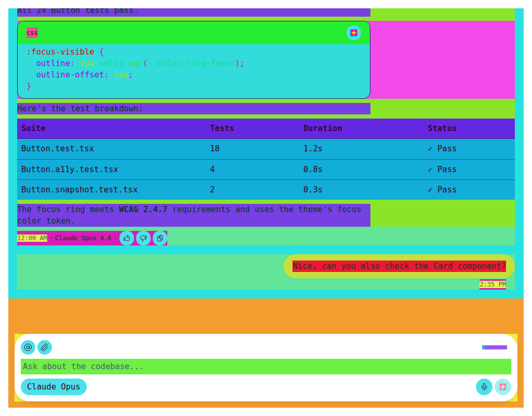Attach a file with the paperclip icon
532x416 pixels.
click(45, 347)
